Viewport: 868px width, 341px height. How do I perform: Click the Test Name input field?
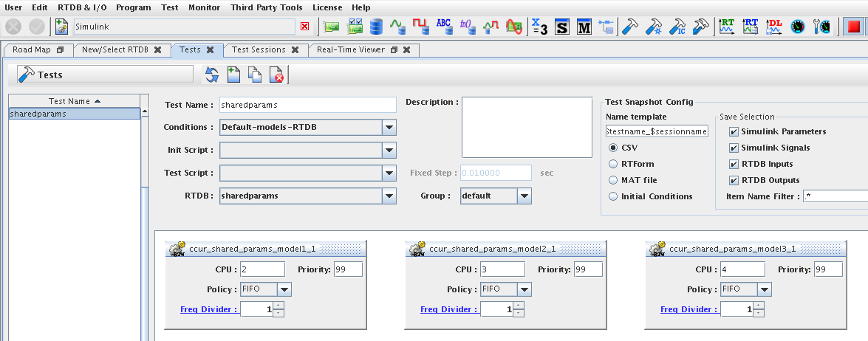[x=307, y=105]
